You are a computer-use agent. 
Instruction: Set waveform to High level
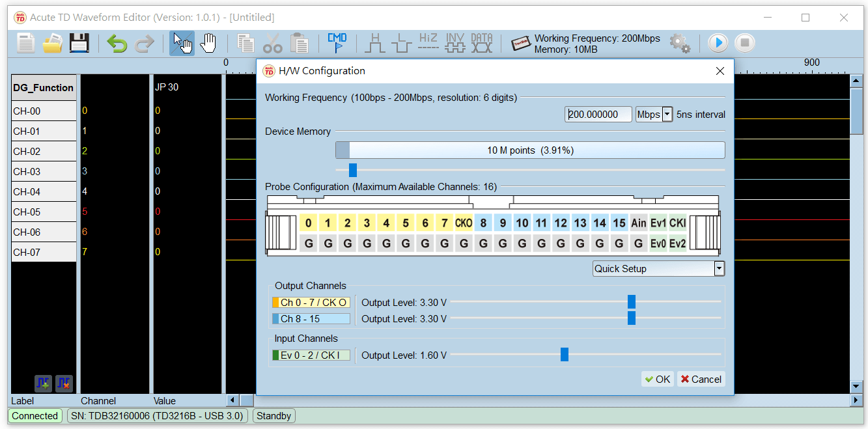(374, 42)
